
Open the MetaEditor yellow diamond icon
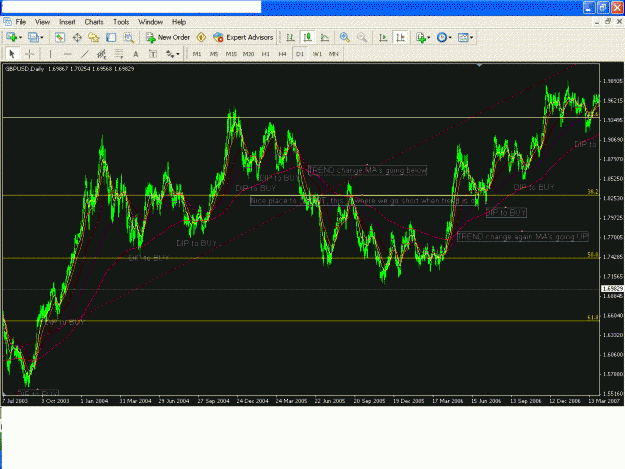tap(201, 37)
